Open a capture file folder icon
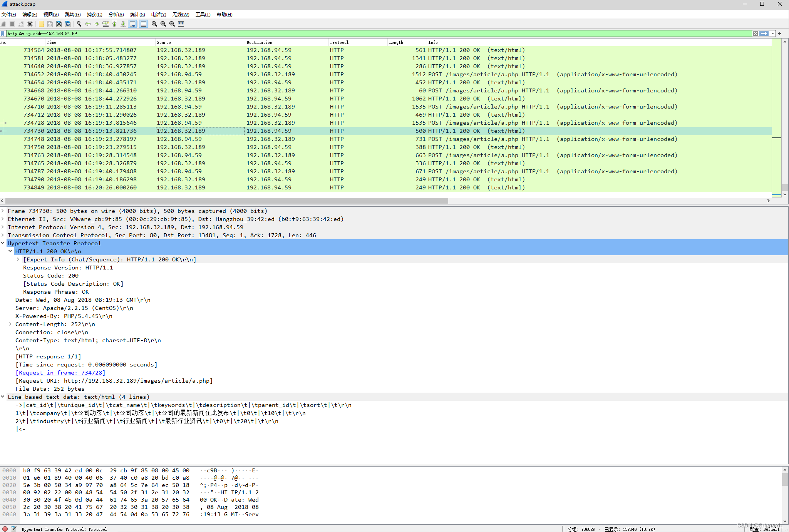The height and width of the screenshot is (532, 789). click(x=41, y=24)
